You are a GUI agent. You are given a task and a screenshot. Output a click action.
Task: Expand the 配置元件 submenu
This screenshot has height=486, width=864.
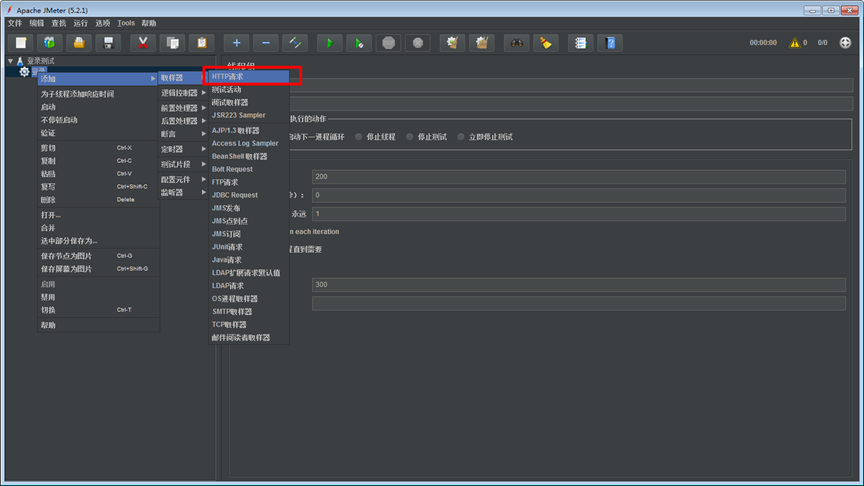pos(183,180)
